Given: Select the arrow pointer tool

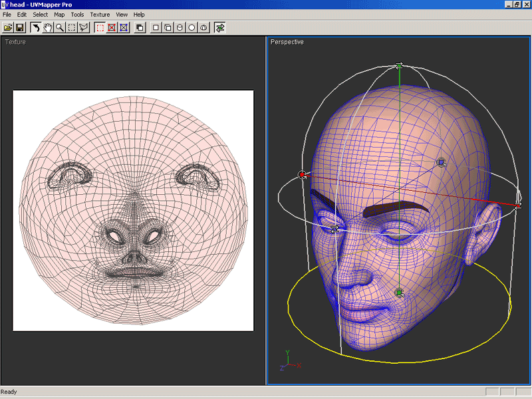Looking at the screenshot, I should [x=36, y=27].
